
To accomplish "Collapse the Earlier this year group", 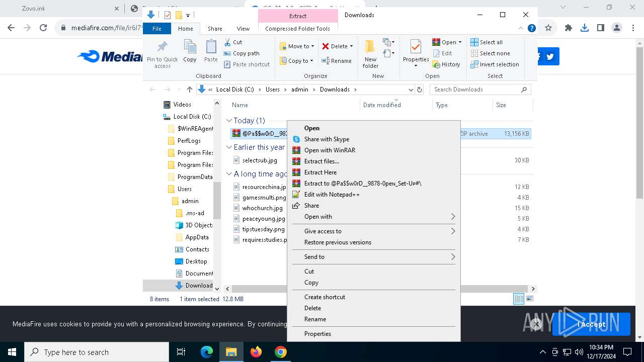I will coord(229,147).
